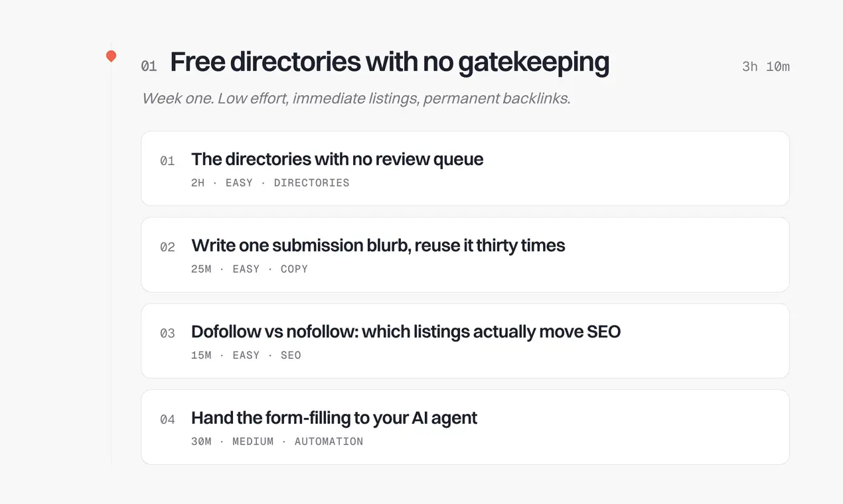843x504 pixels.
Task: Click the 3h 10m duration label
Action: (x=766, y=66)
